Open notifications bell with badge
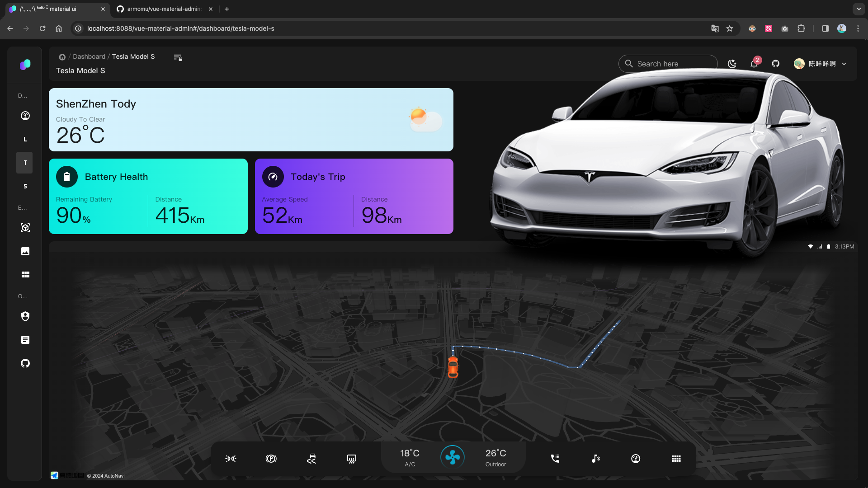Screen dimensions: 868x488 pos(754,63)
